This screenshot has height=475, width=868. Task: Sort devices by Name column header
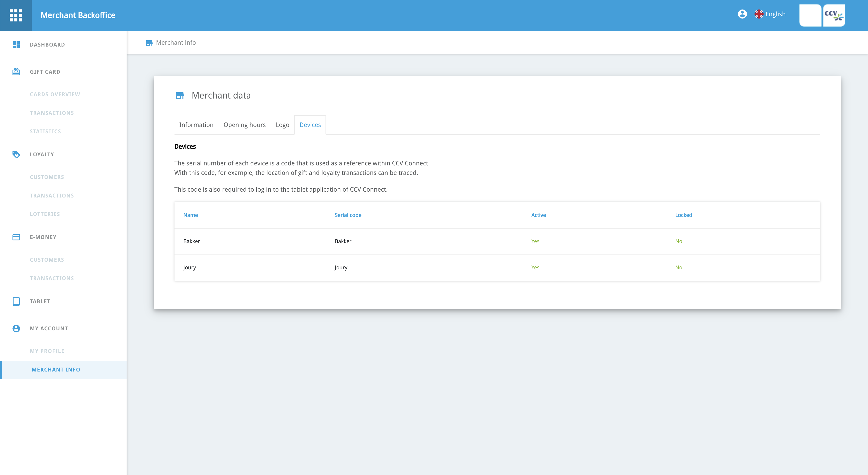190,215
